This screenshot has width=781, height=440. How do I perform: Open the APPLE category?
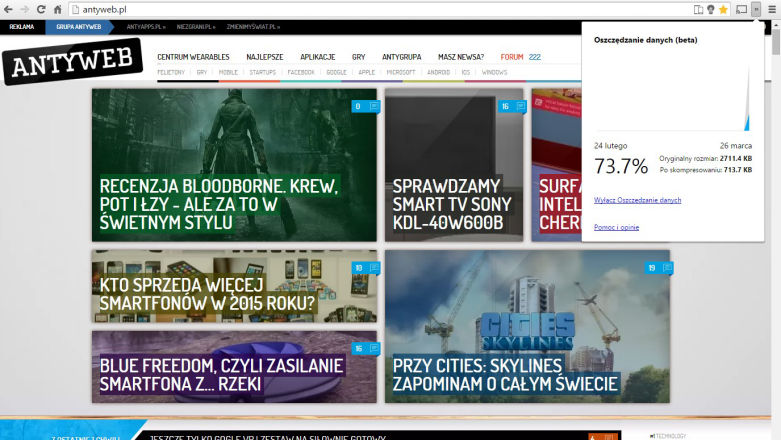click(367, 72)
